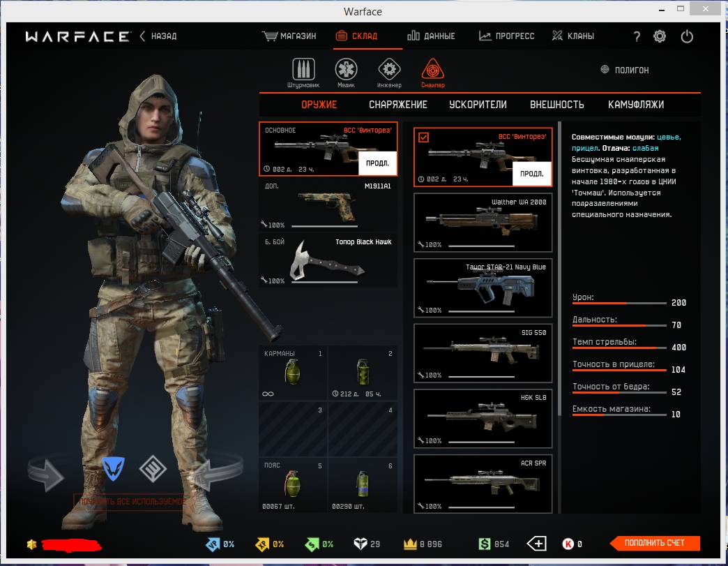Switch to the Внешность tab

557,105
